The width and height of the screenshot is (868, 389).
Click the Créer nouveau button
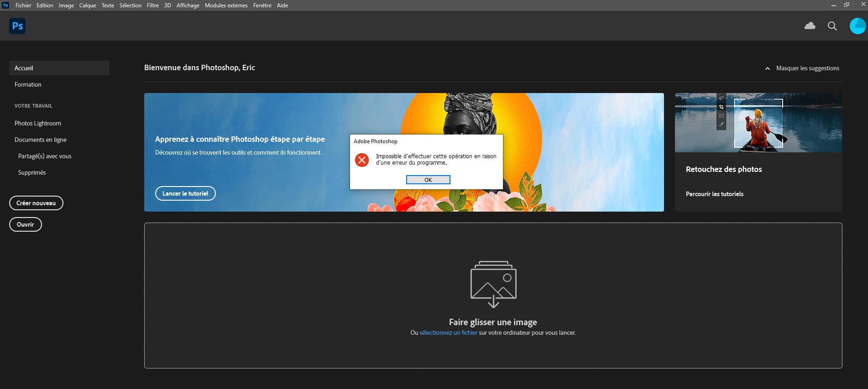(x=36, y=203)
